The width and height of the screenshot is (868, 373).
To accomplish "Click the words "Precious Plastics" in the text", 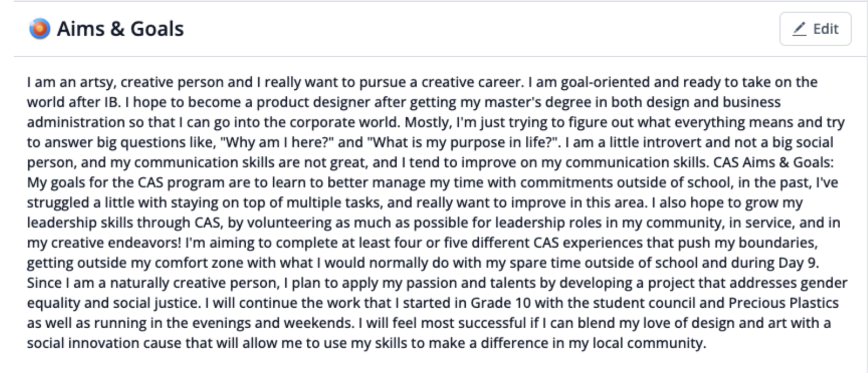I will pos(783,303).
